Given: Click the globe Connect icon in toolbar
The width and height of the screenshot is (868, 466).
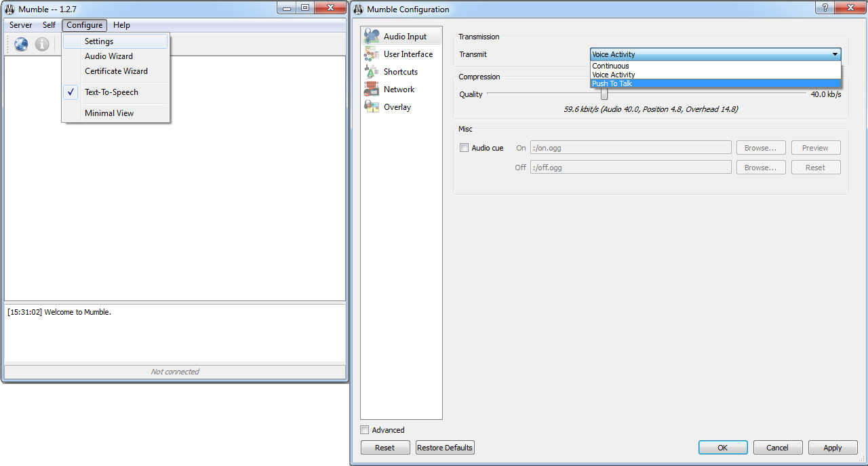Looking at the screenshot, I should [x=21, y=44].
